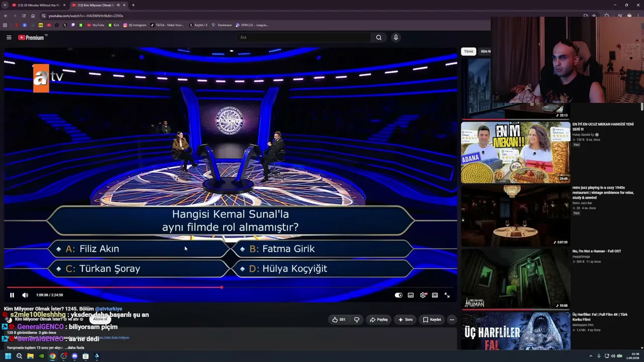Open the Instagram bookmark

click(x=135, y=25)
